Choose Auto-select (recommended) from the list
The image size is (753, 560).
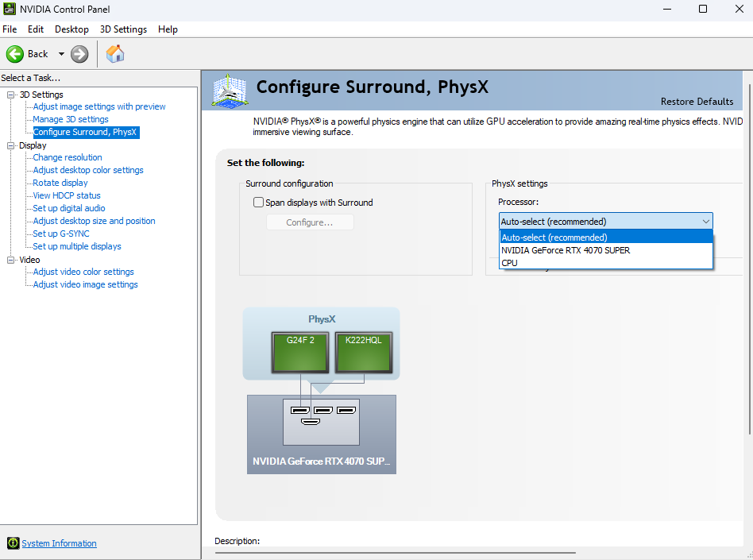[x=605, y=238]
